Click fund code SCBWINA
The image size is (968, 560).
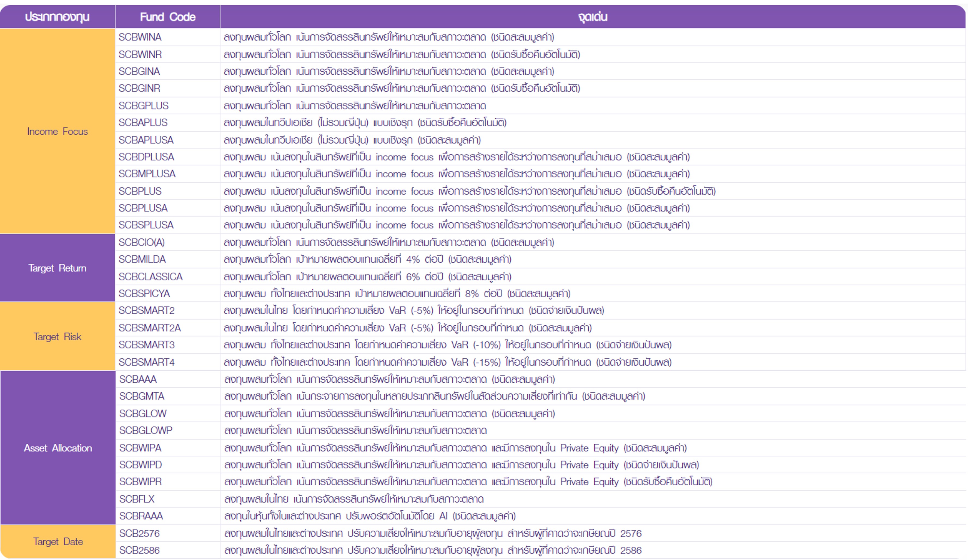click(x=140, y=37)
